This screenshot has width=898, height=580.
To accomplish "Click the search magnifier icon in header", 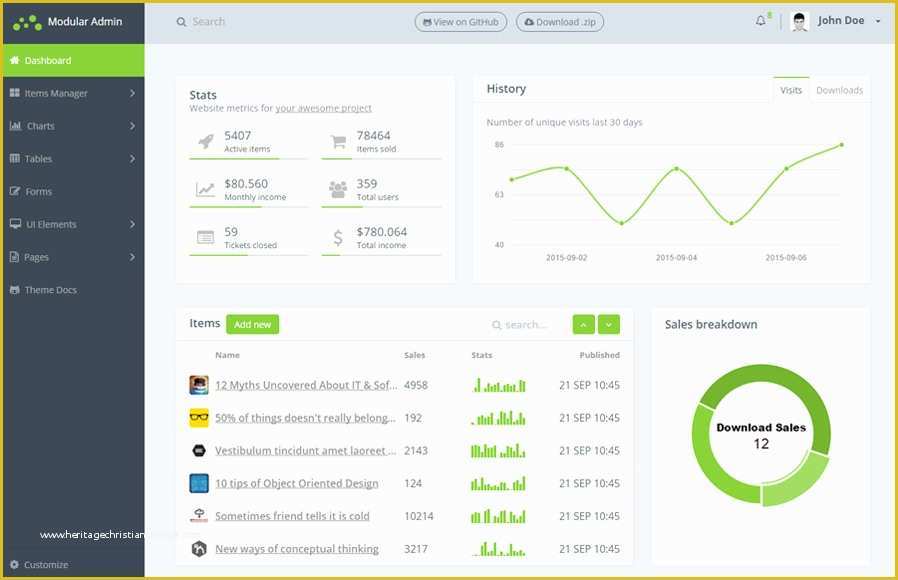I will pos(181,22).
